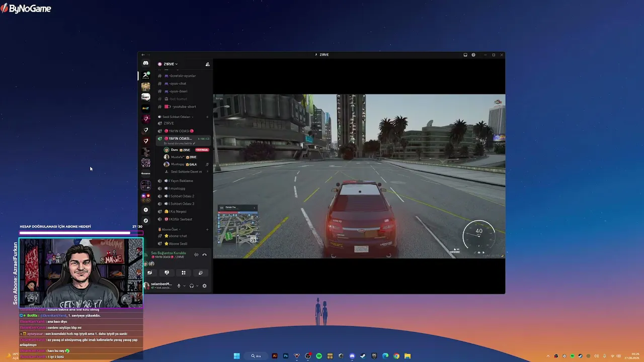Open Discord direct messages home icon
Screen dimensions: 644x362
[145, 63]
